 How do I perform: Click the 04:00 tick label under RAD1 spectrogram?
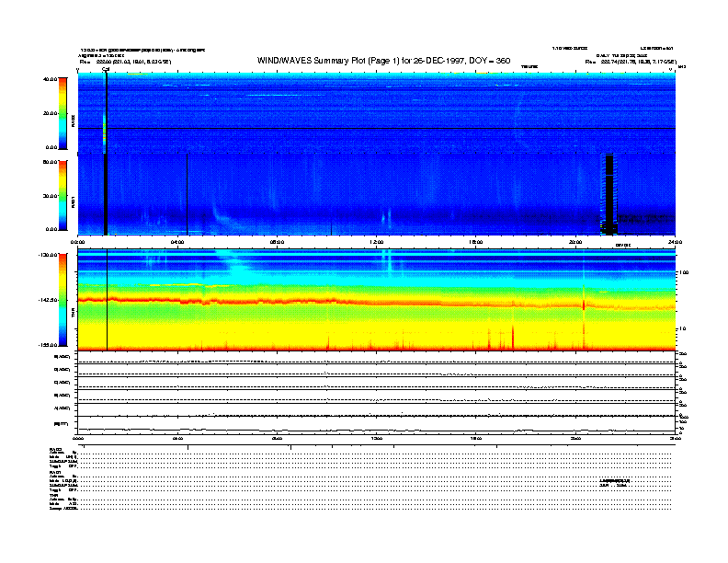[x=177, y=242]
